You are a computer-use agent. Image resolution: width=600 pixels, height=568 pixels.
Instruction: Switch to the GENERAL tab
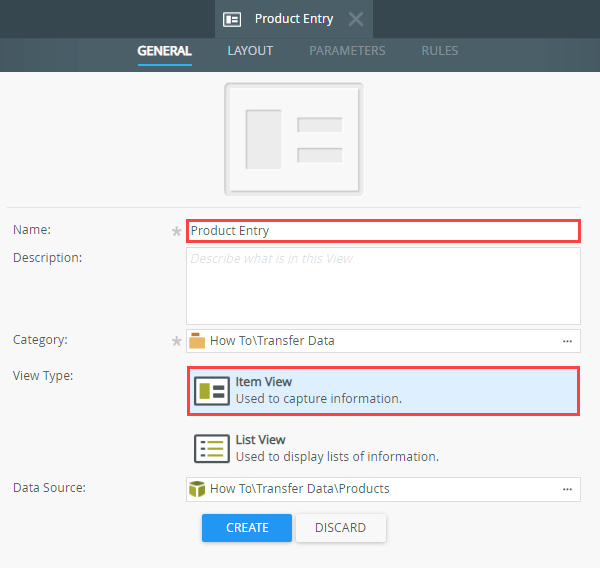(165, 51)
